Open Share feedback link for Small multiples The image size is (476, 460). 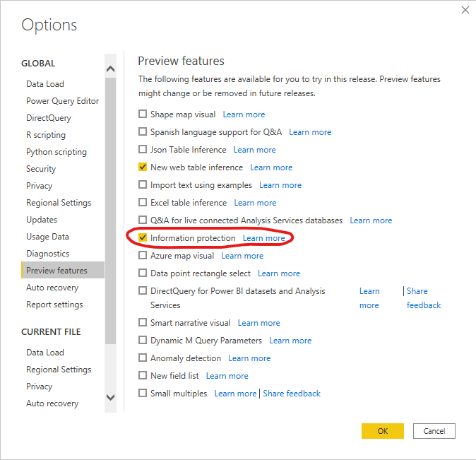click(x=292, y=394)
